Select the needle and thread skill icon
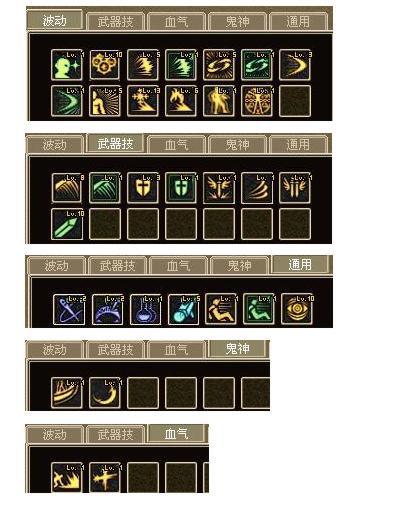 69,309
